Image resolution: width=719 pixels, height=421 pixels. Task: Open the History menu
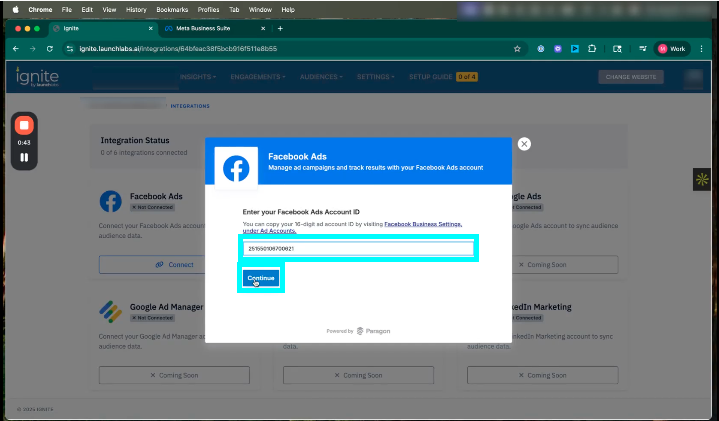[136, 10]
